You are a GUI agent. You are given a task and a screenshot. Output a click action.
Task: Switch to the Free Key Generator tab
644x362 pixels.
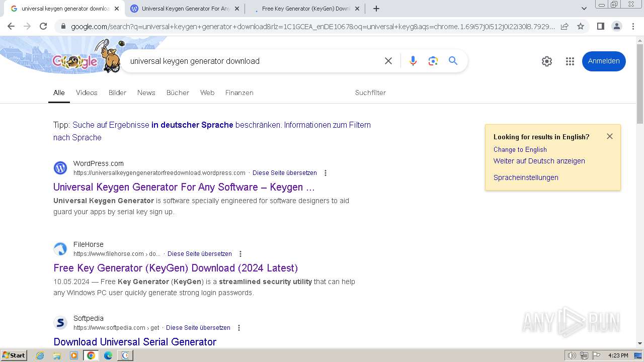click(305, 9)
